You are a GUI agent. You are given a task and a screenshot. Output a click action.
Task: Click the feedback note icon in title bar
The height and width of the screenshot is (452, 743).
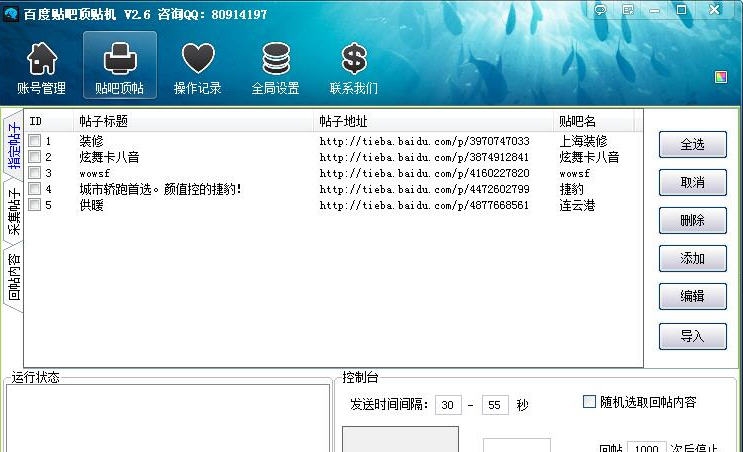tap(628, 9)
